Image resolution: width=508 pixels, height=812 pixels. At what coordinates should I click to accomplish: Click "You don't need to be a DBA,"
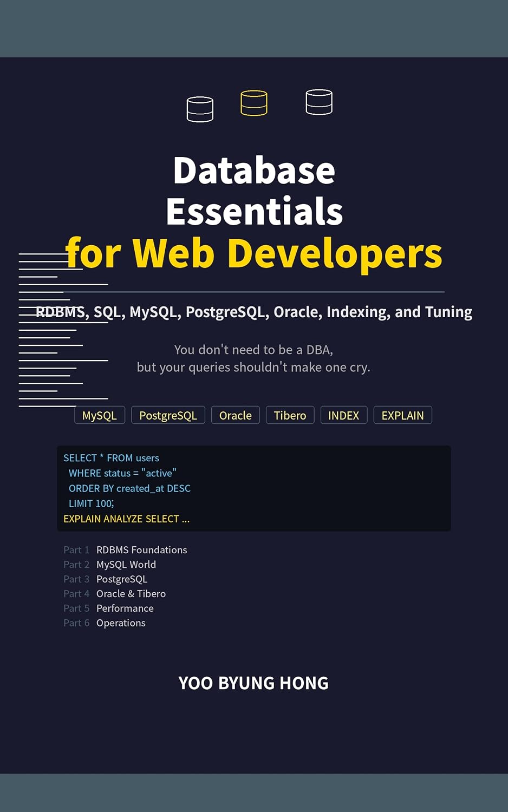tap(253, 350)
